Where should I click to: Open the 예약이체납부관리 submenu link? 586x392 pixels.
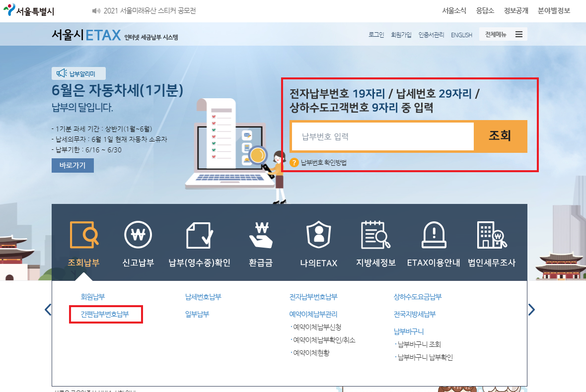(313, 315)
